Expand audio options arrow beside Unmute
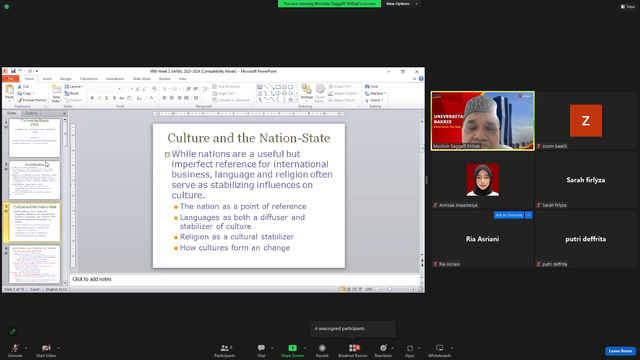Viewport: 640px width, 360px height. pyautogui.click(x=26, y=348)
